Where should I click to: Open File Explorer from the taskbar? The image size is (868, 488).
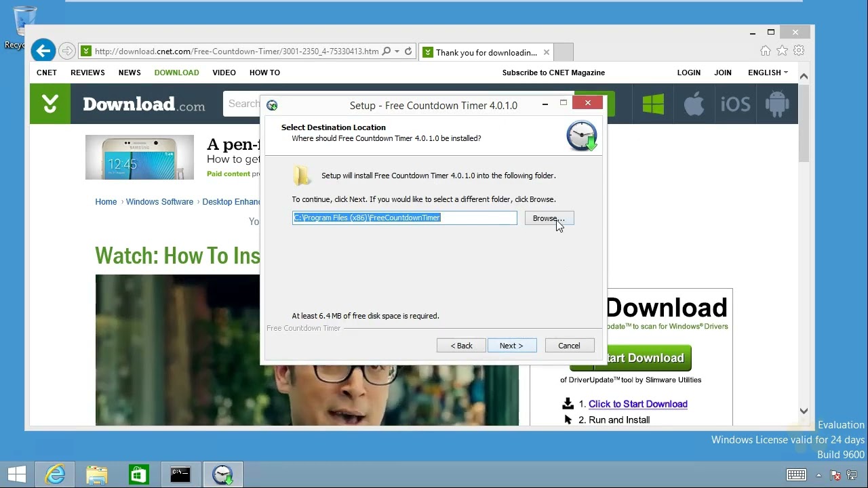coord(97,474)
